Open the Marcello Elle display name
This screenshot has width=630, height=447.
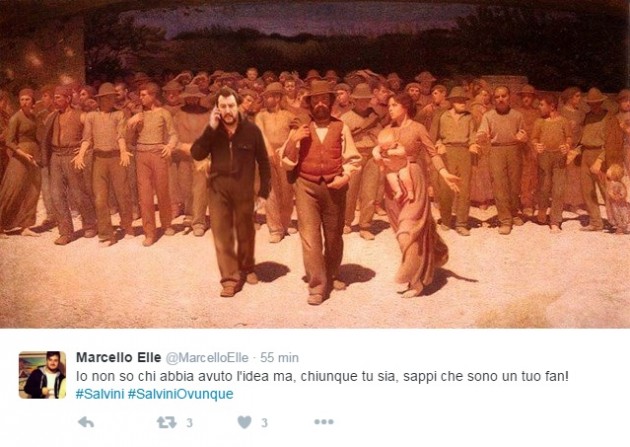[119, 357]
